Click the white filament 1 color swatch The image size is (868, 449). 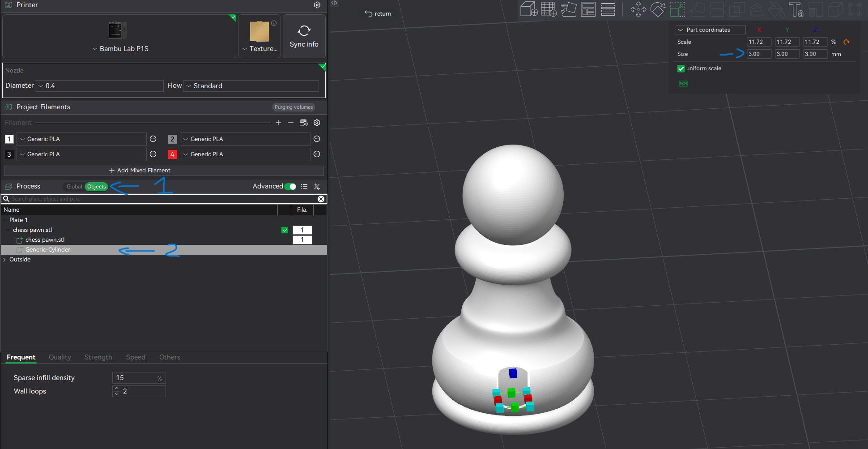tap(9, 139)
